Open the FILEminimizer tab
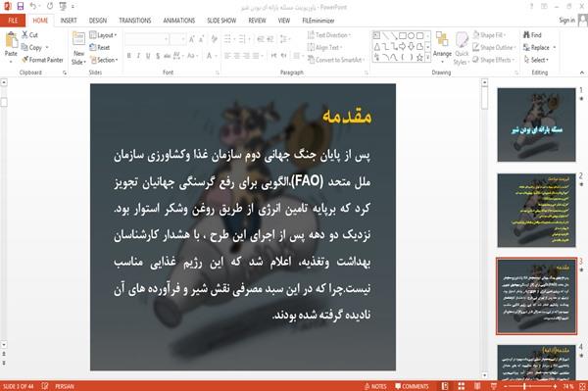The height and width of the screenshot is (391, 588). click(318, 21)
